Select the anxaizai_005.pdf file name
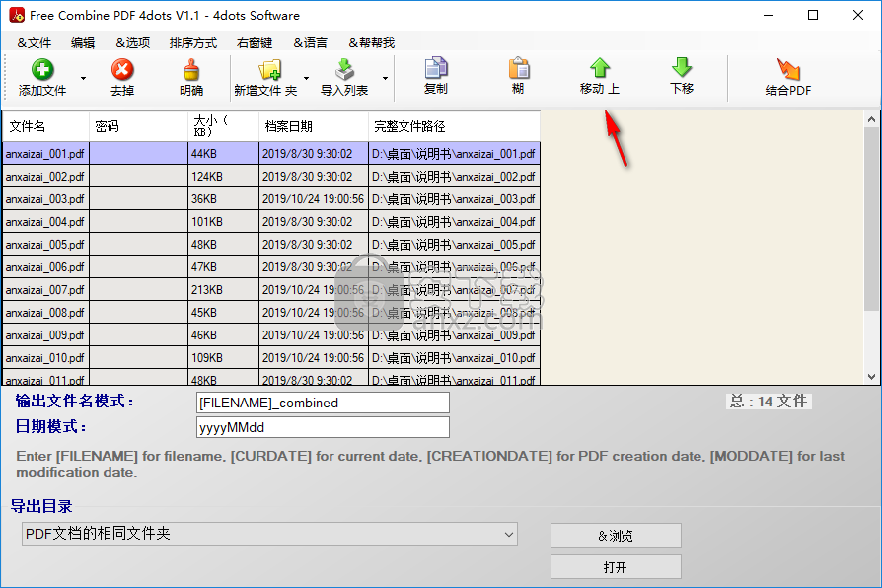The height and width of the screenshot is (588, 882). click(45, 245)
